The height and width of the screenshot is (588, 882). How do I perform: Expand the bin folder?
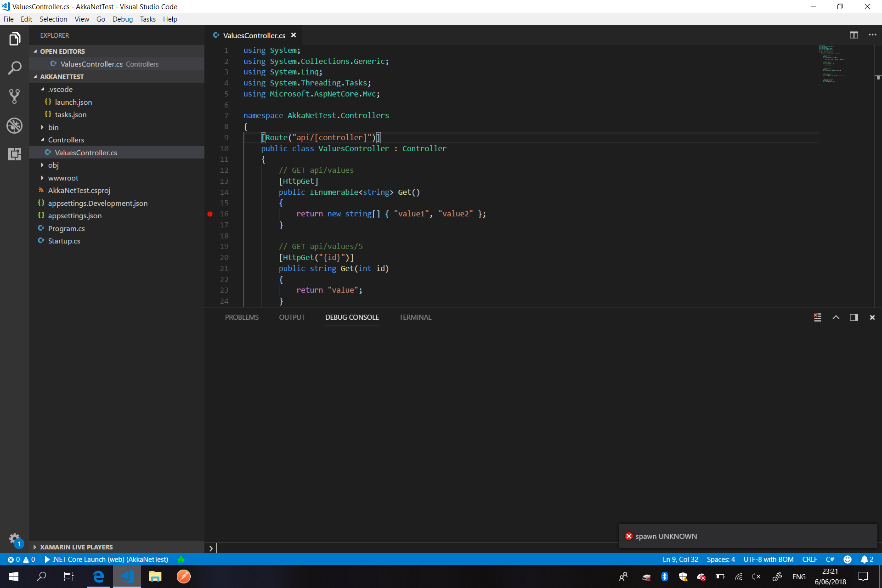(x=53, y=127)
